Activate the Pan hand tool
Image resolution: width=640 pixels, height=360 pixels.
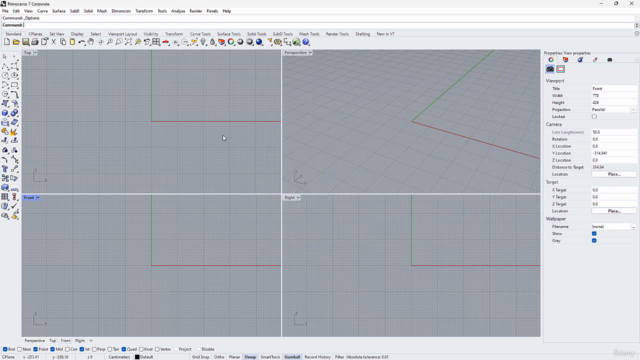pyautogui.click(x=91, y=42)
